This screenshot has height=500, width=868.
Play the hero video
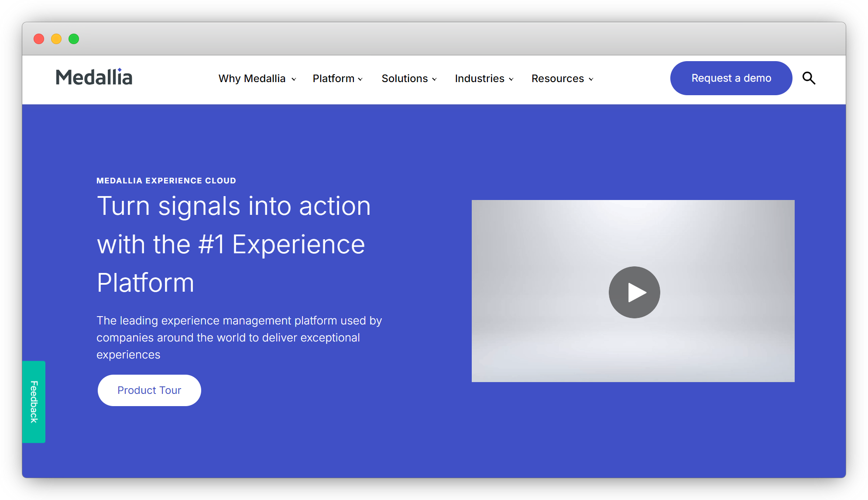tap(634, 292)
